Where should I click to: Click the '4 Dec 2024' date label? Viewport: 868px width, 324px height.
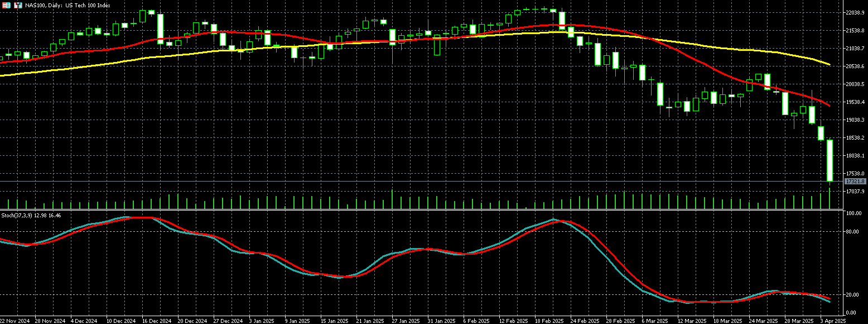(x=84, y=321)
